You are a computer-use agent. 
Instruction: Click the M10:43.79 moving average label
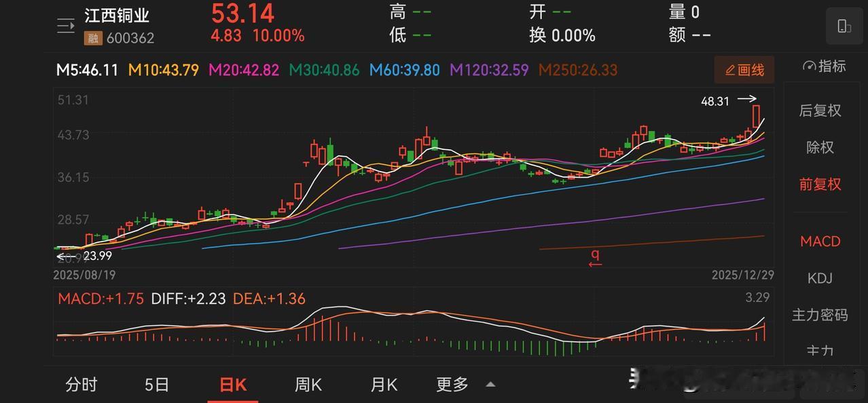[x=164, y=70]
